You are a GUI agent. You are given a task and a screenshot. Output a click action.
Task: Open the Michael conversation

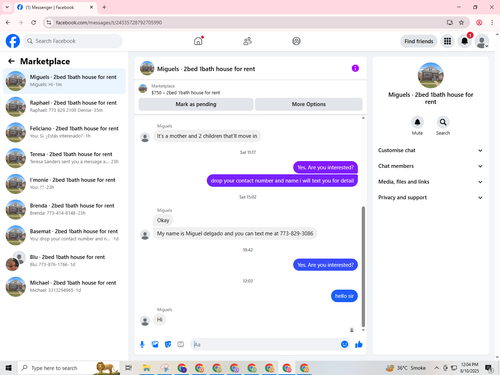[64, 286]
